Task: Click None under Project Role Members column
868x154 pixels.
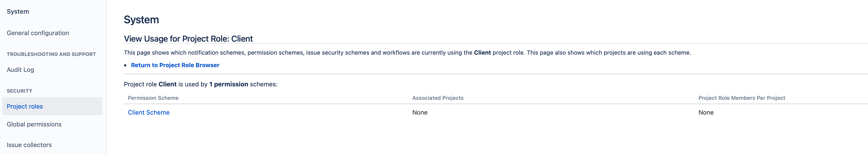Action: 706,113
